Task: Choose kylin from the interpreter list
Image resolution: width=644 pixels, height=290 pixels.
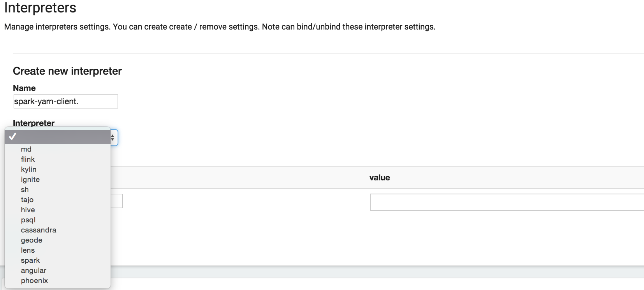Action: point(28,169)
